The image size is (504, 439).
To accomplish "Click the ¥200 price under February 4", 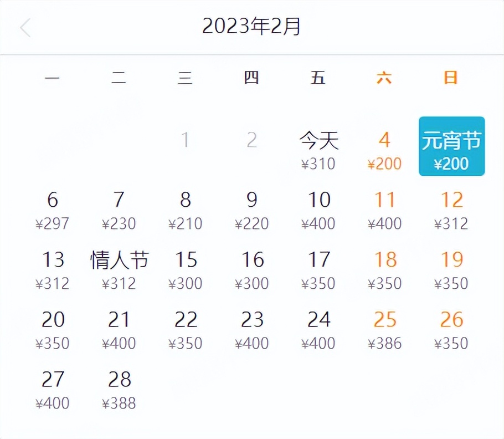I will pyautogui.click(x=385, y=164).
